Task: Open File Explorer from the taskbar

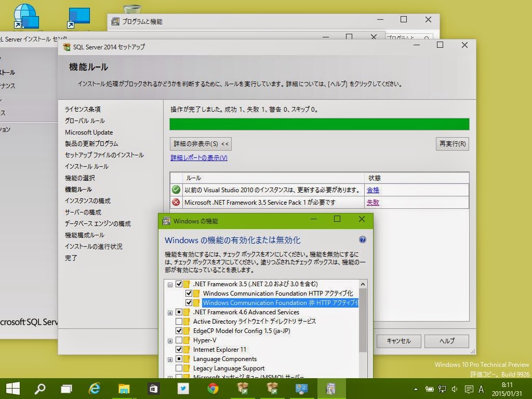Action: pyautogui.click(x=124, y=389)
